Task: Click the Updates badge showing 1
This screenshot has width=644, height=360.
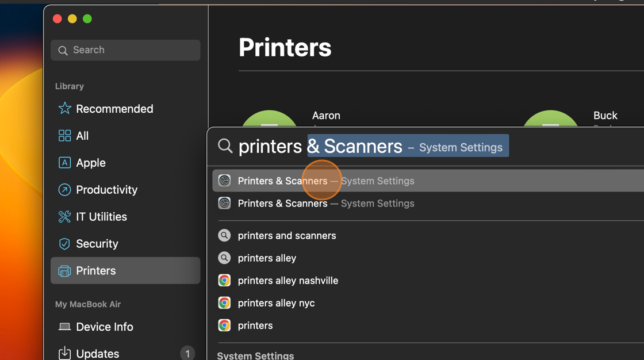Action: click(x=187, y=353)
